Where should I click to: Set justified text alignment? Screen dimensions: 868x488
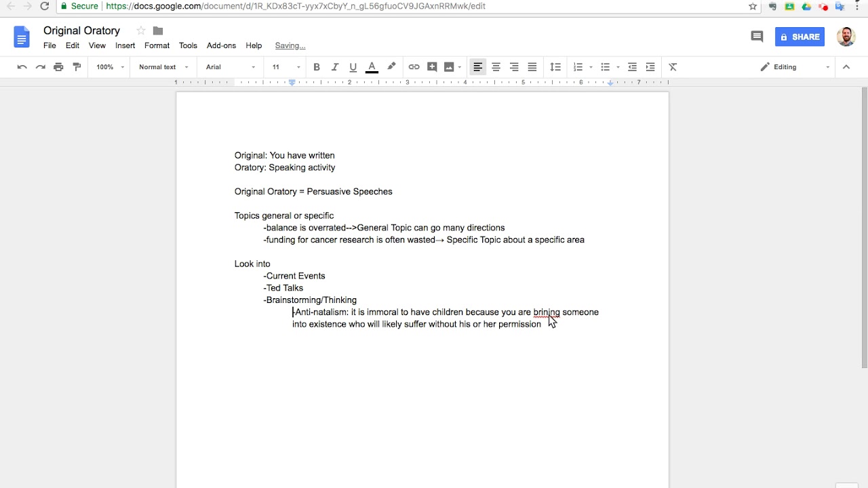[x=532, y=67]
